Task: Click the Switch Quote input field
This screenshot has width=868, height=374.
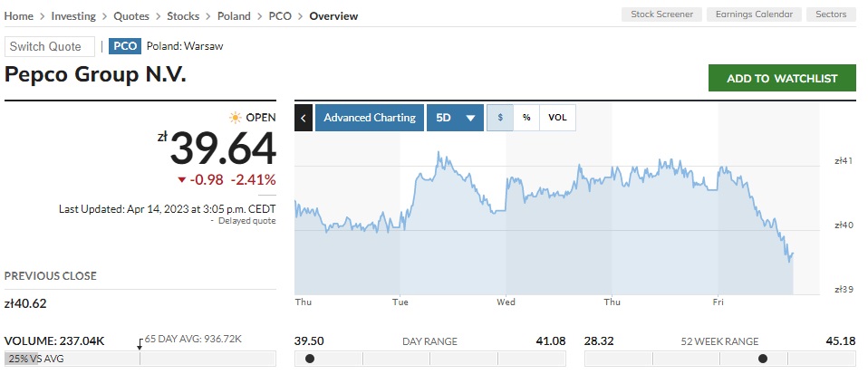Action: pos(49,46)
